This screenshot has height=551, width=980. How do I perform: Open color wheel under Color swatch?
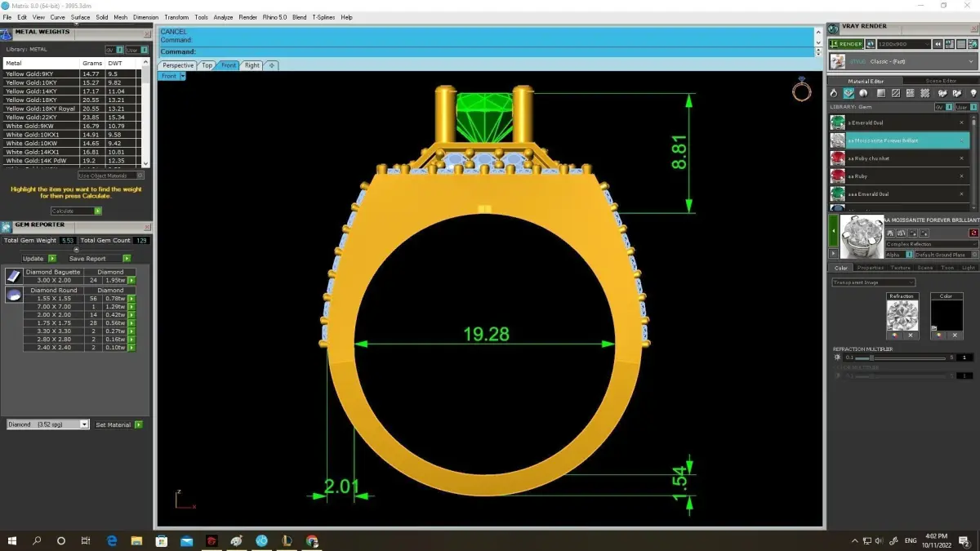pyautogui.click(x=939, y=335)
